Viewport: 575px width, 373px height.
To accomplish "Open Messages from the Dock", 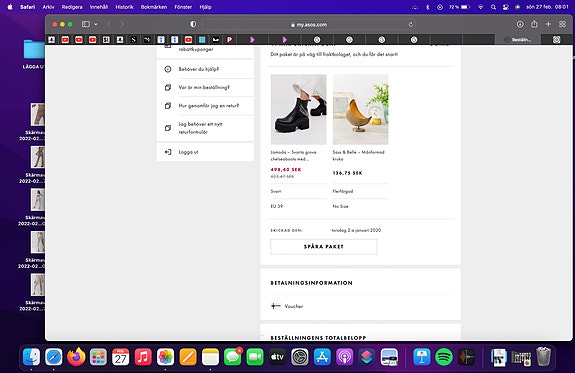I will click(232, 357).
